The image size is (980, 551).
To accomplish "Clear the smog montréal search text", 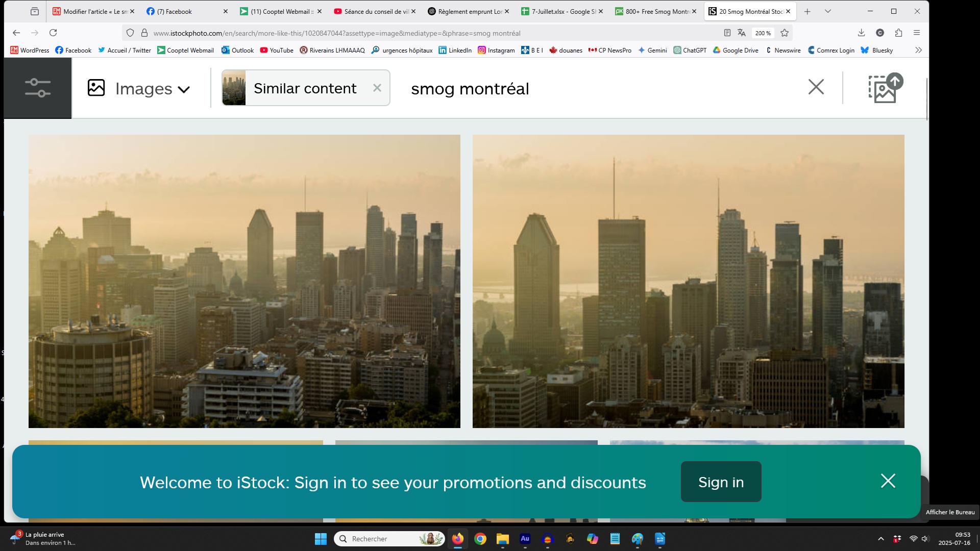I will [x=816, y=87].
